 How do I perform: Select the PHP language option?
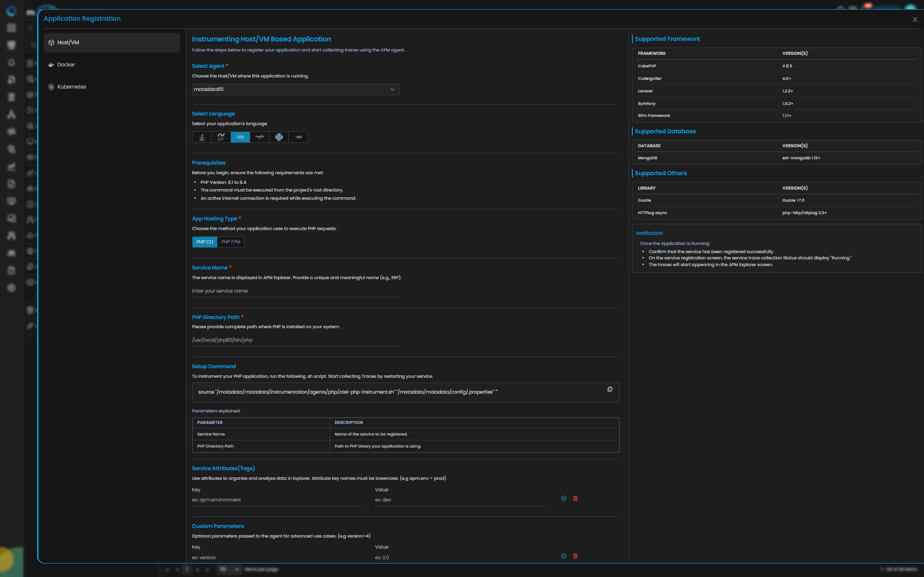240,137
